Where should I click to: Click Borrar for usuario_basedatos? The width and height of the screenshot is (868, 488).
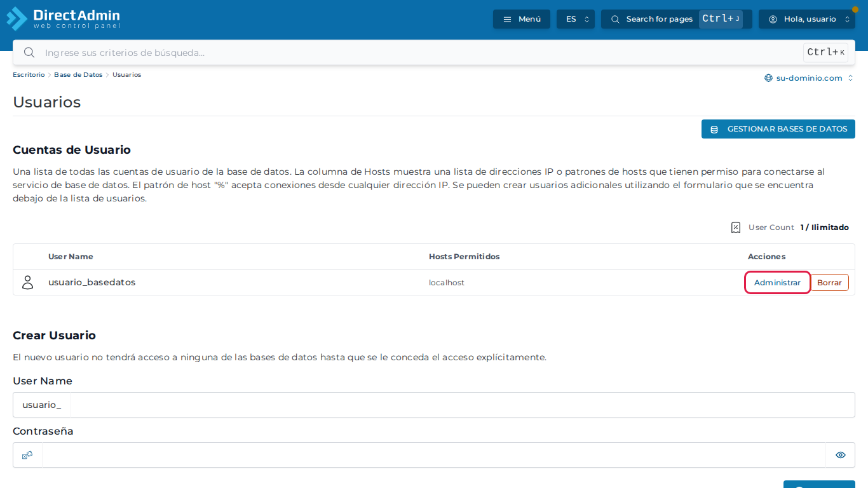pos(829,283)
